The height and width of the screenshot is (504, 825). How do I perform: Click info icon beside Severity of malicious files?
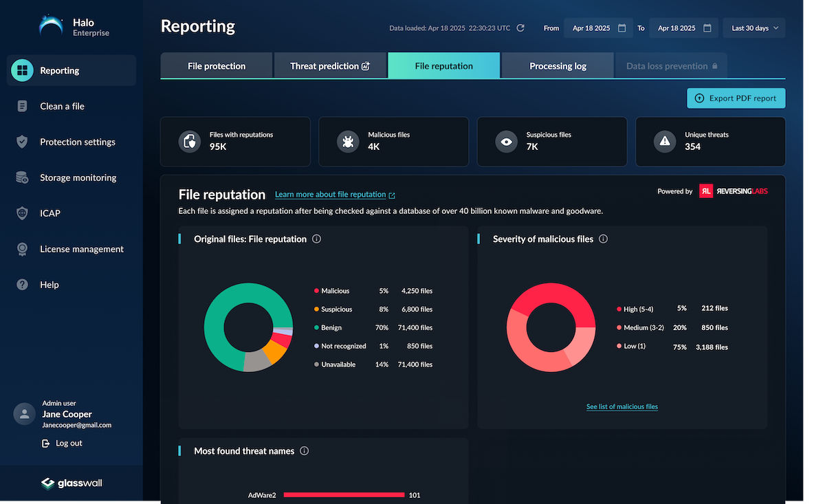tap(603, 239)
